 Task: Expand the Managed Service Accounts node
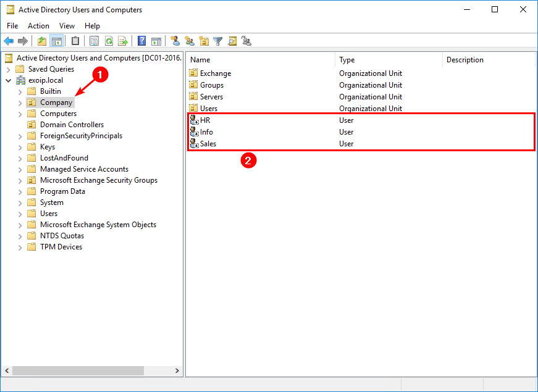(20, 169)
